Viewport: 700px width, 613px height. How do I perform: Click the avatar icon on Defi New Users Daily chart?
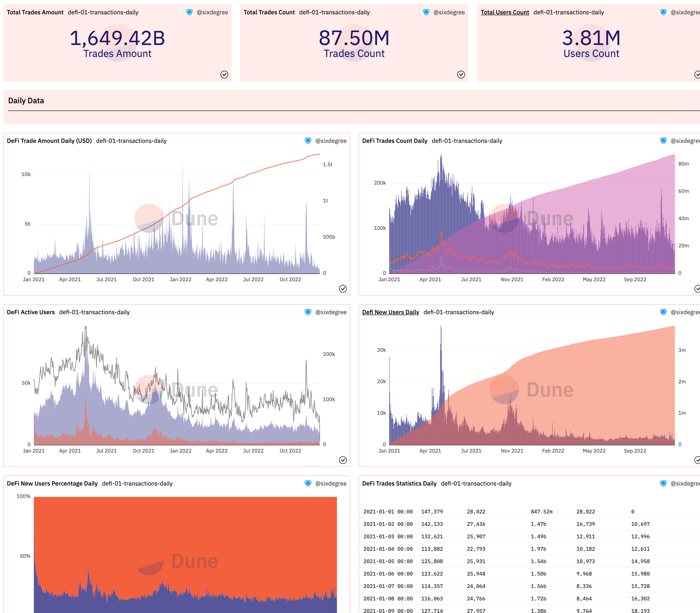pyautogui.click(x=663, y=312)
